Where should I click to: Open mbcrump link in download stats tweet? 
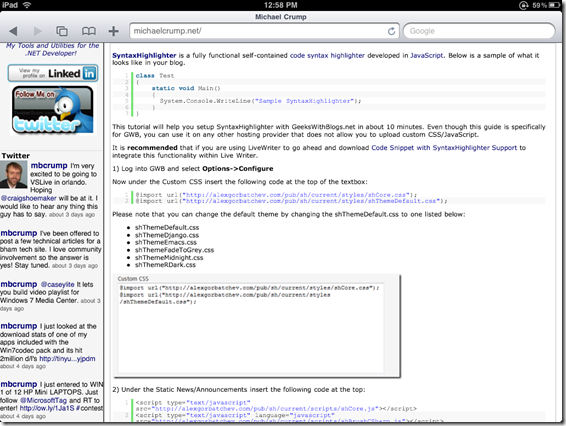point(19,326)
